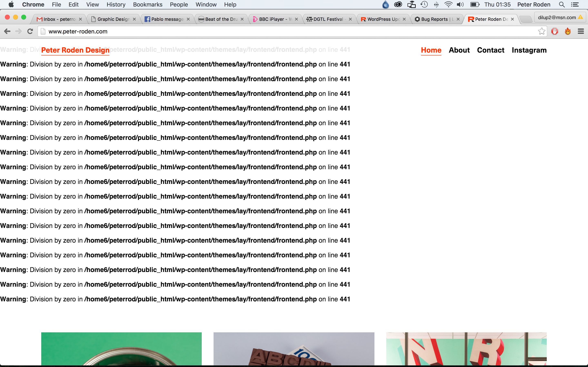Screen dimensions: 588x367
Task: Check the battery status menu
Action: pos(474,4)
